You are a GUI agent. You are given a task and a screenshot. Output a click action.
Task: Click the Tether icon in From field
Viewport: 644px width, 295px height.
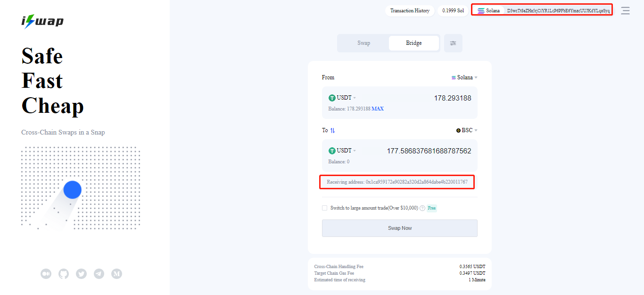(x=332, y=98)
